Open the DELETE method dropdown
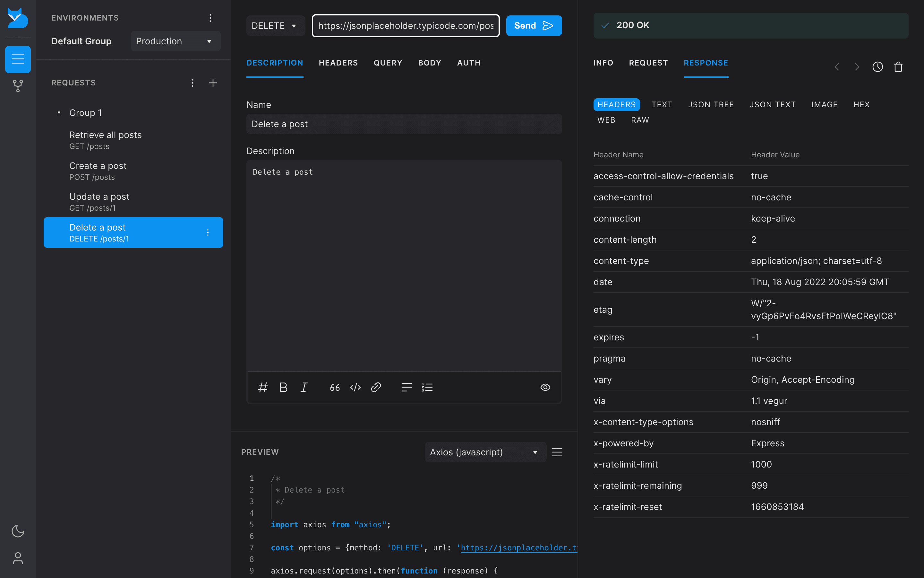The height and width of the screenshot is (578, 924). click(x=275, y=26)
